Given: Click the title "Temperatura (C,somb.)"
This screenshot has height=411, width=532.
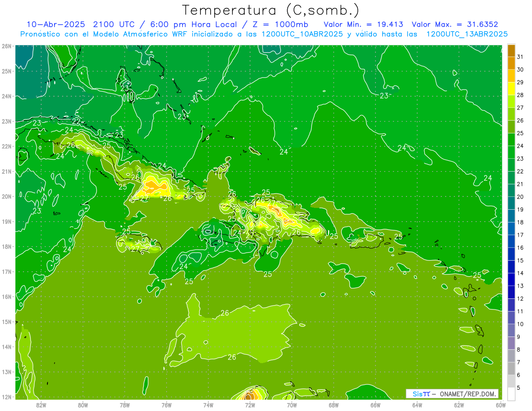Looking at the screenshot, I should pos(271,10).
